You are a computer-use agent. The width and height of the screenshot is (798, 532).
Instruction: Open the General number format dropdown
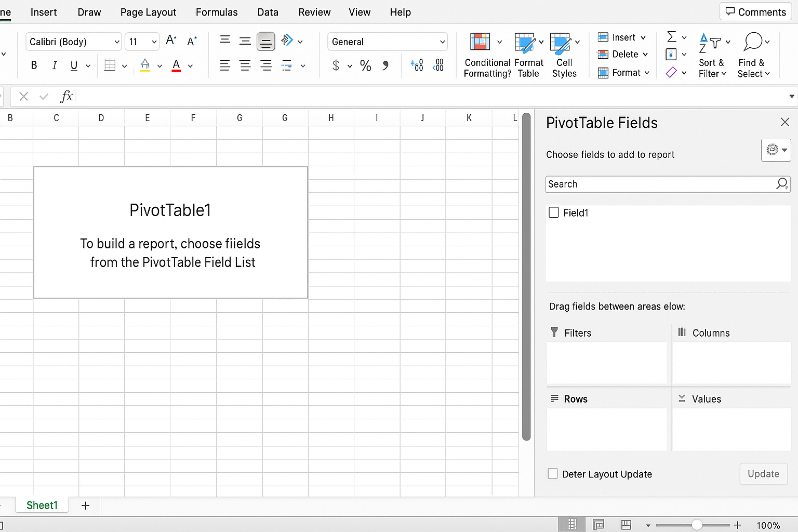pos(443,42)
